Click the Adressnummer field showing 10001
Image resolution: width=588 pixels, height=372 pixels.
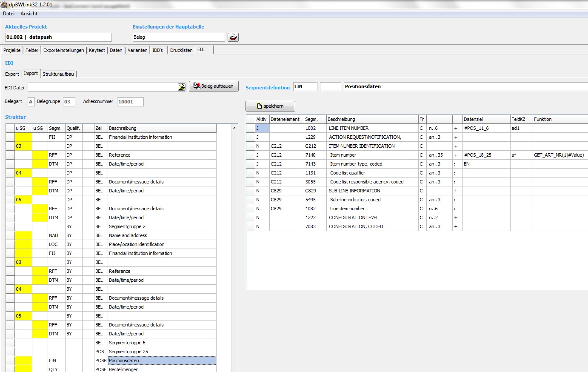[130, 102]
